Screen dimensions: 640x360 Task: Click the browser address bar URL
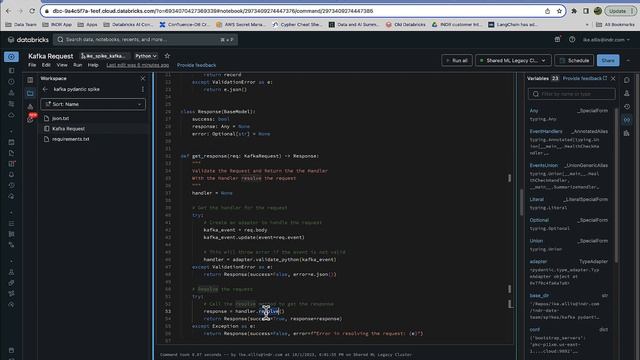(x=212, y=11)
